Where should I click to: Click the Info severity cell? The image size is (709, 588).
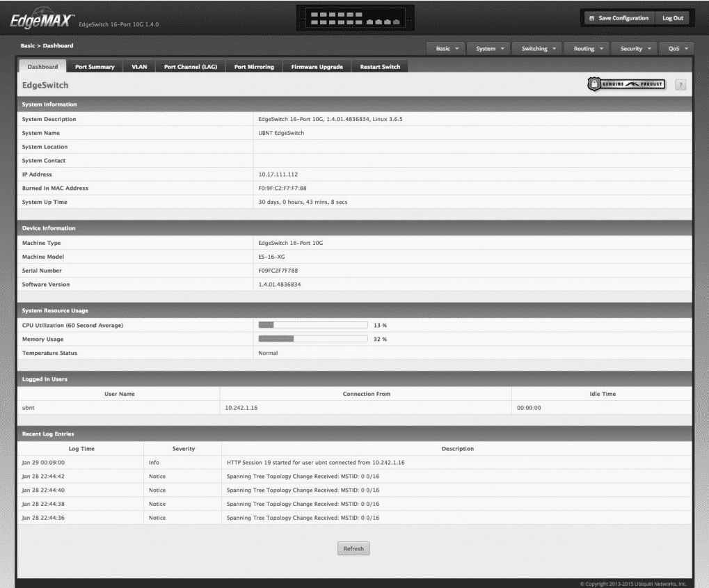[x=183, y=462]
